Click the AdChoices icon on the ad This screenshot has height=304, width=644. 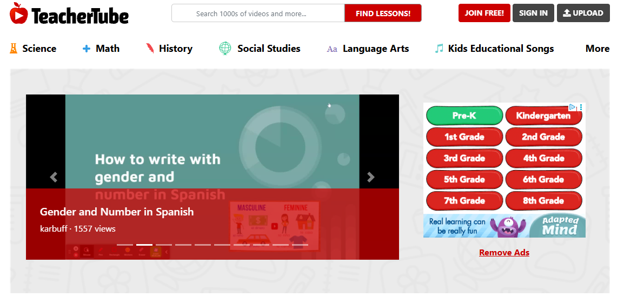pos(572,107)
